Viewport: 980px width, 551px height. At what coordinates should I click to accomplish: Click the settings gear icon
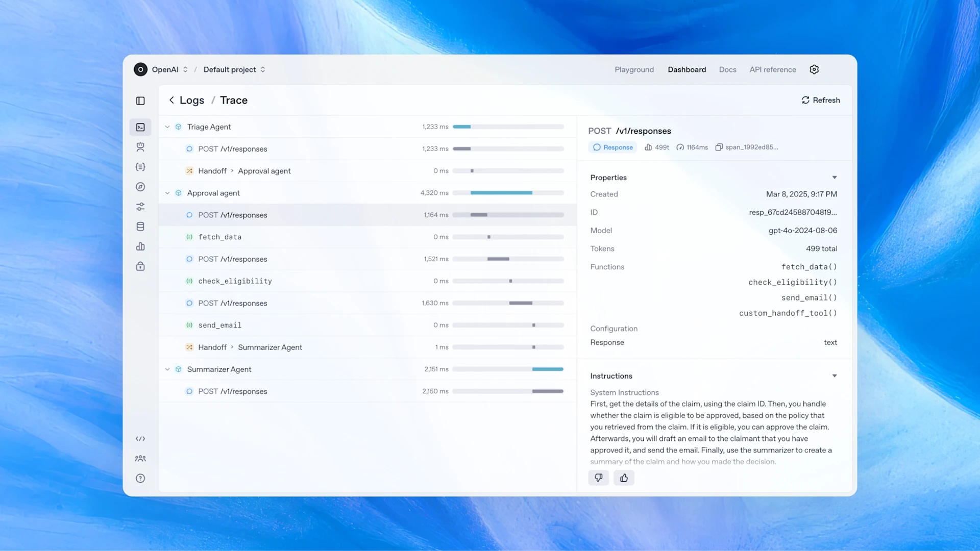pyautogui.click(x=814, y=69)
